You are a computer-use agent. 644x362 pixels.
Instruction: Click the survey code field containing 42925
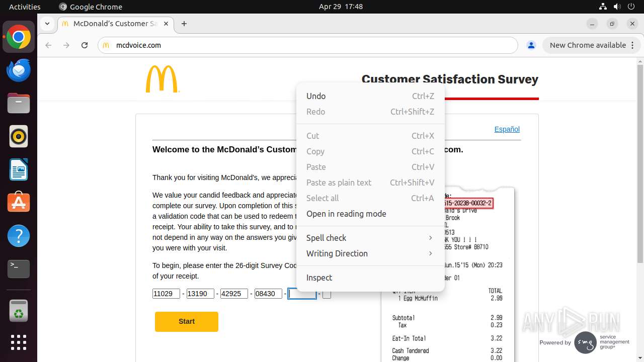[x=234, y=294]
